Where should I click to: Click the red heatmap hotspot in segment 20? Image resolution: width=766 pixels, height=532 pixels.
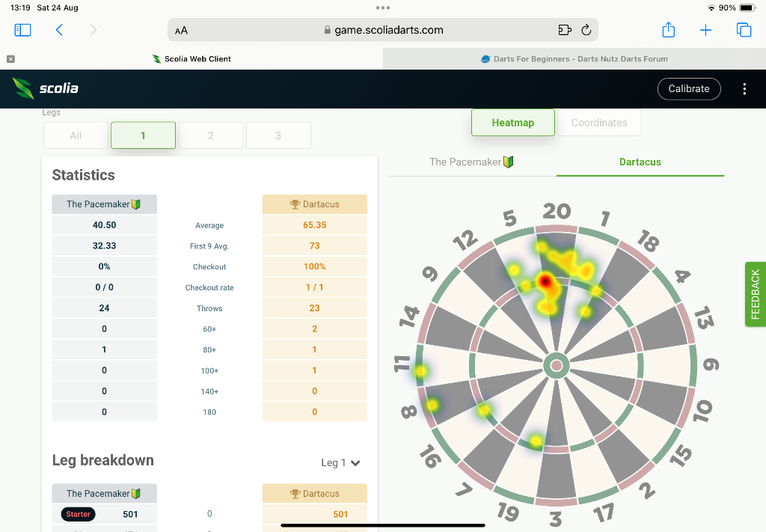pyautogui.click(x=545, y=281)
